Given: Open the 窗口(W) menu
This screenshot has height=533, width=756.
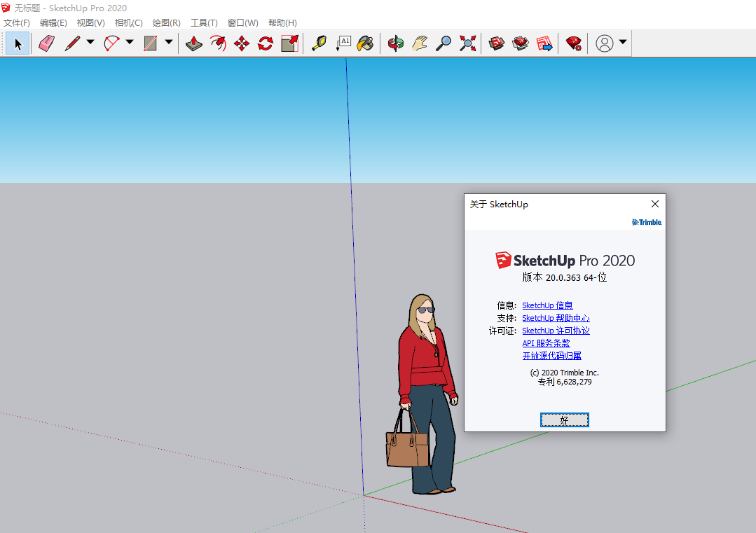Looking at the screenshot, I should click(242, 22).
